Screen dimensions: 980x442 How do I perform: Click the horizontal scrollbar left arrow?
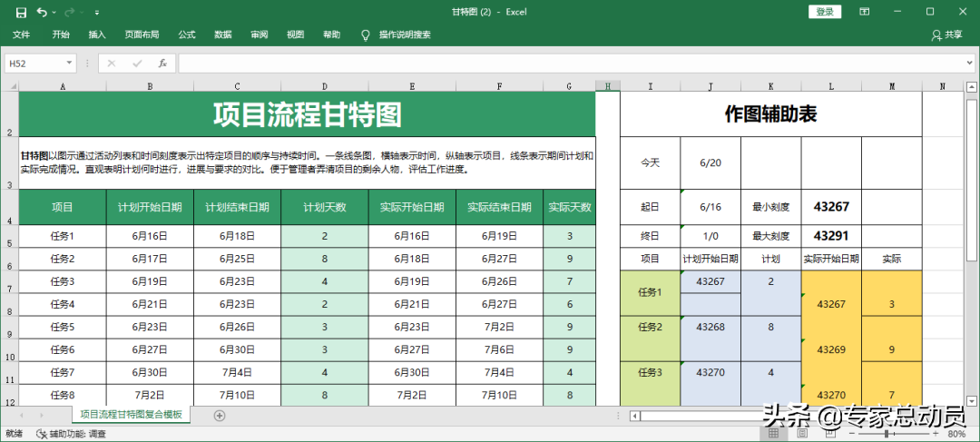coord(634,416)
